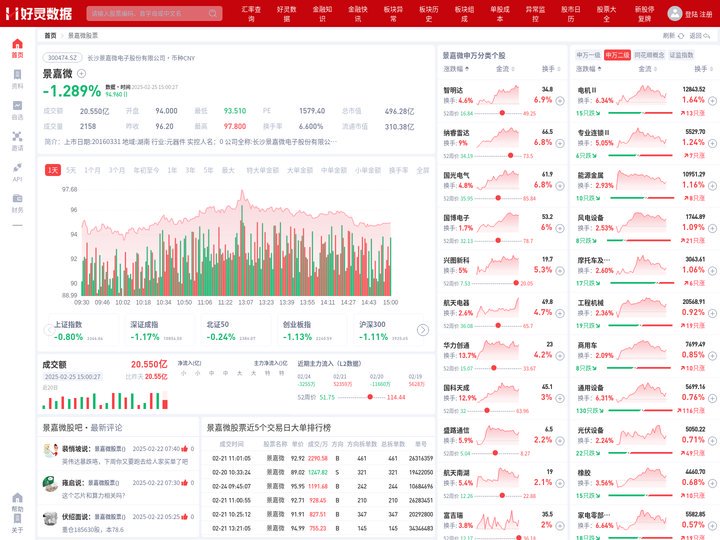Viewport: 720px width, 540px height.
Task: Click 景嘉微 52周价 slider dot
Action: 370,397
